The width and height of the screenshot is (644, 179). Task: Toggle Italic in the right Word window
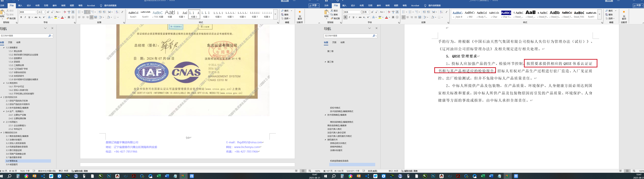click(349, 17)
